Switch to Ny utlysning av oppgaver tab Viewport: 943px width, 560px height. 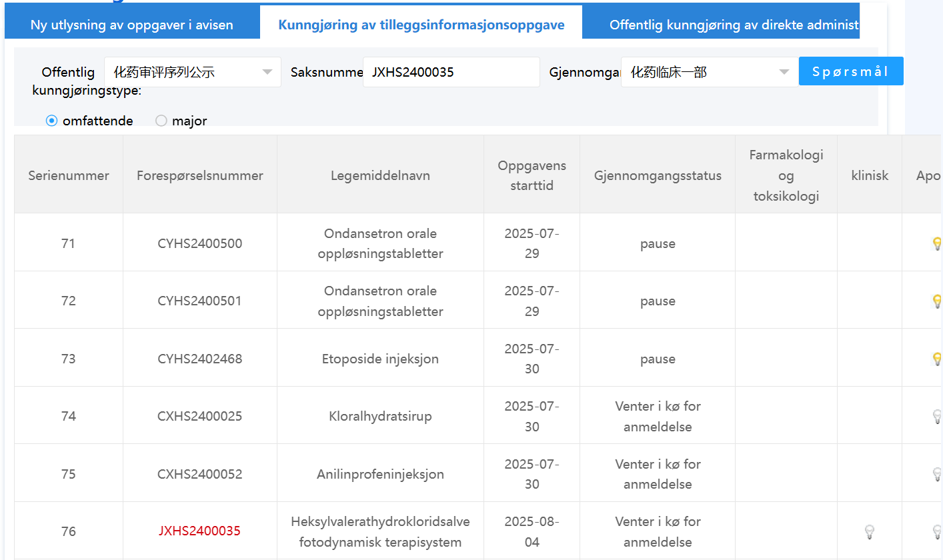[131, 25]
